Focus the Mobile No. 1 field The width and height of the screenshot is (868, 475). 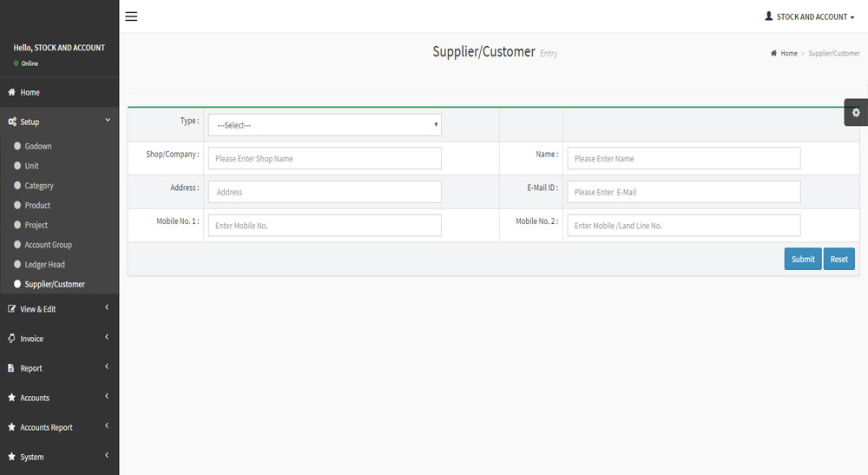tap(325, 225)
